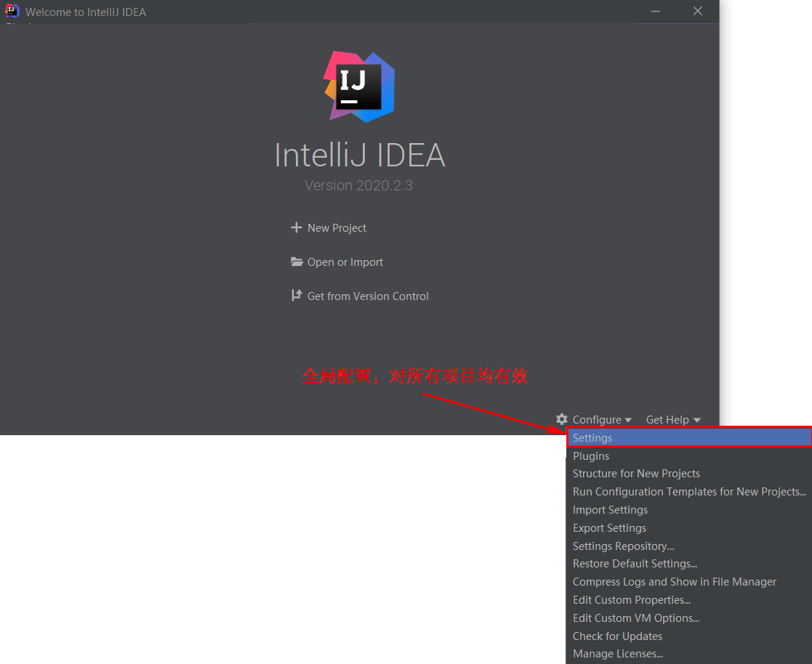Select Settings in the Configure menu
This screenshot has height=664, width=812.
coord(688,438)
